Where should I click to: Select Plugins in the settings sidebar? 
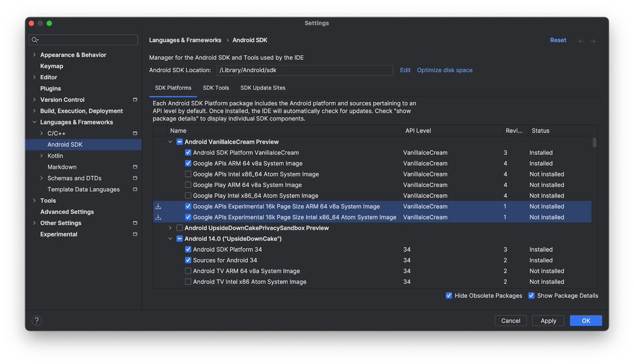(x=51, y=89)
